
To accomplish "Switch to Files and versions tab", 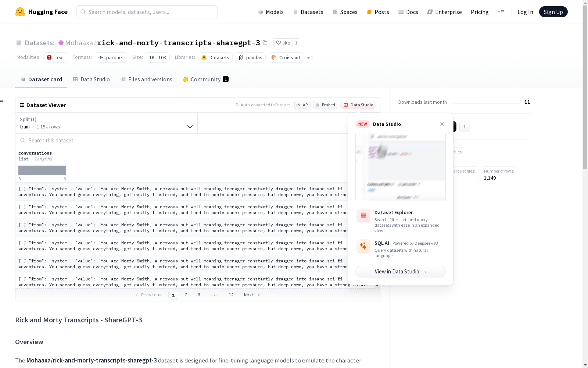I will click(x=146, y=79).
